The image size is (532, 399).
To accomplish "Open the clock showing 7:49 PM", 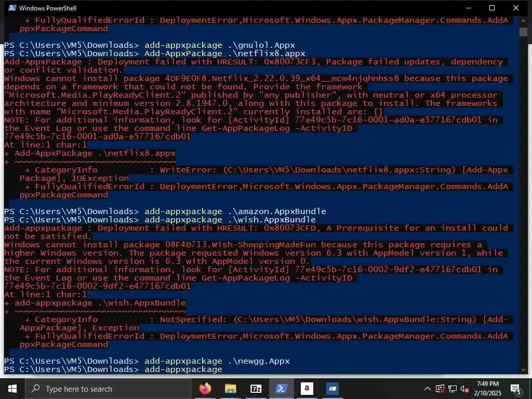I will 487,389.
